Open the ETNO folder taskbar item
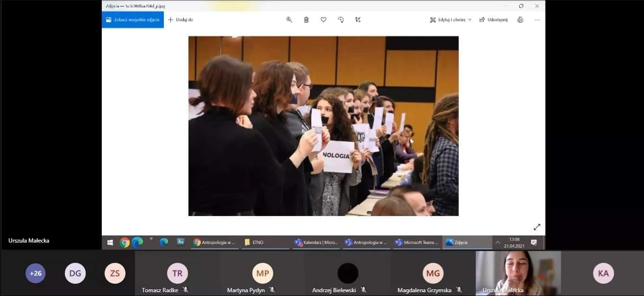Screen dimensions: 644x296 [265, 242]
